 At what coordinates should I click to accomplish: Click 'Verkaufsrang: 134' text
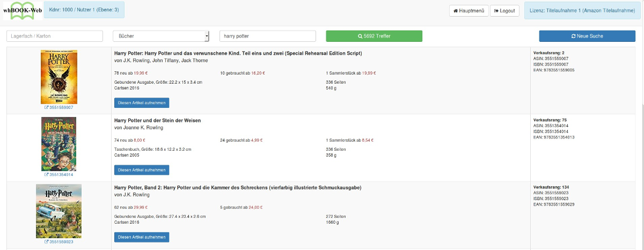point(551,187)
